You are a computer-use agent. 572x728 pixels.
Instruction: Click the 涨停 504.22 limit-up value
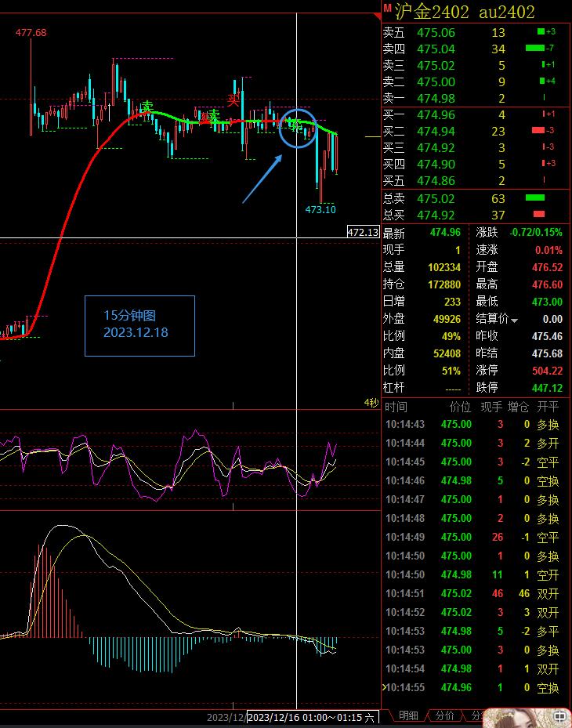tap(548, 371)
